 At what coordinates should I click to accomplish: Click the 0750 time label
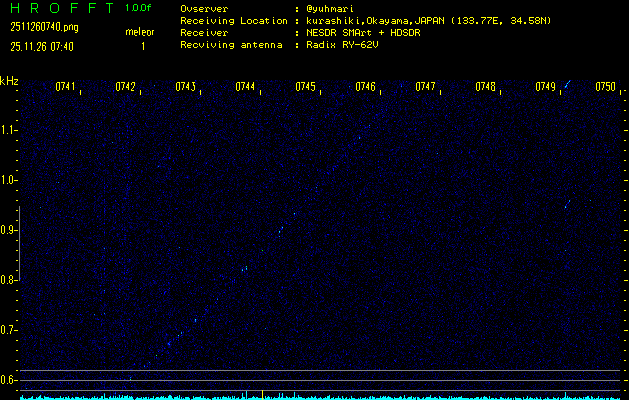605,87
